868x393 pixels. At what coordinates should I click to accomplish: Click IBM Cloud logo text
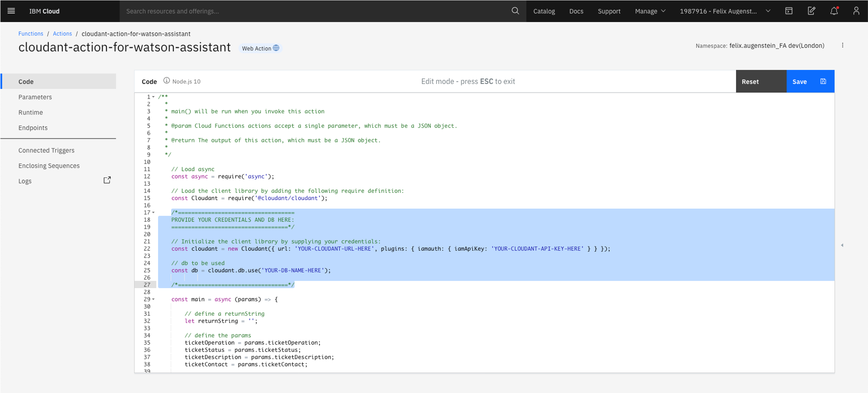tap(44, 11)
